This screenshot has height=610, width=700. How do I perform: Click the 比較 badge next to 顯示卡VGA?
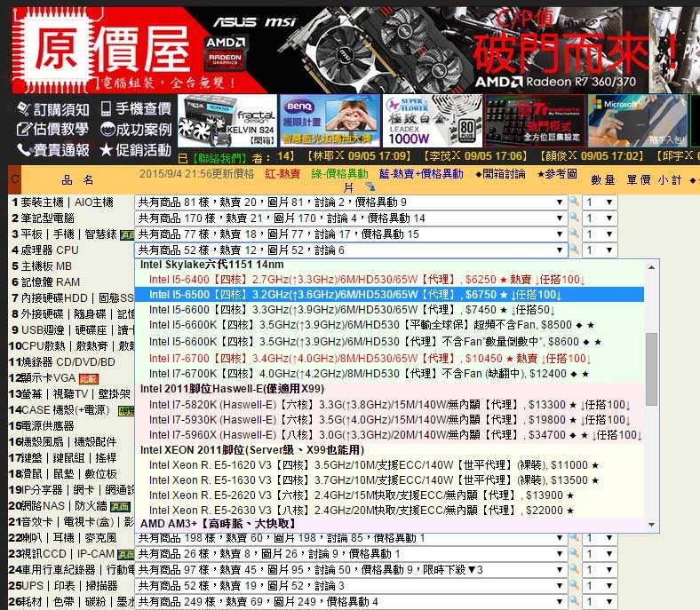pyautogui.click(x=89, y=379)
